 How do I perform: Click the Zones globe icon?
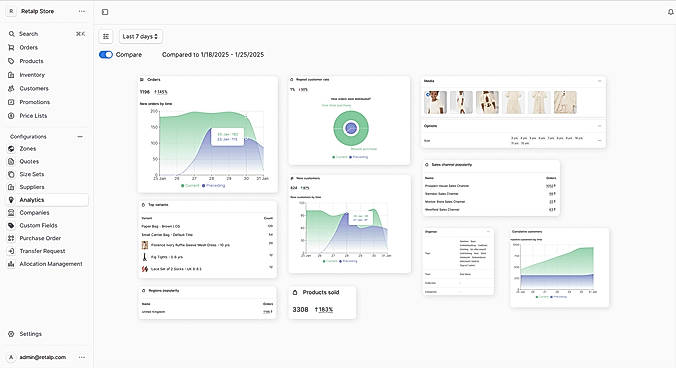click(x=11, y=149)
